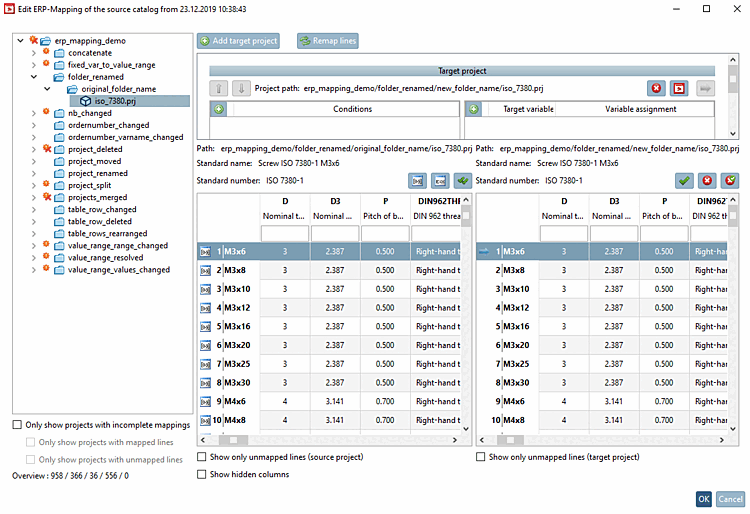Expand the project_deleted folder node
This screenshot has height=514, width=750.
[x=34, y=149]
